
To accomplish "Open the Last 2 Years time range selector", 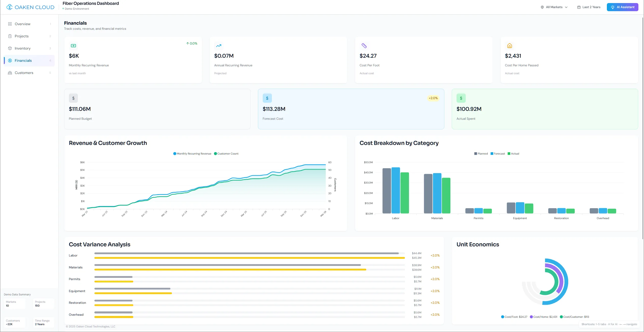I will click(589, 7).
